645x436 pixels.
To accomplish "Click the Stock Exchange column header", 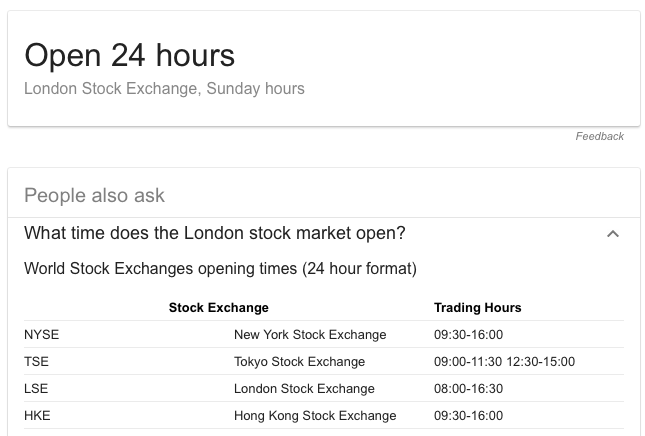I will (218, 307).
